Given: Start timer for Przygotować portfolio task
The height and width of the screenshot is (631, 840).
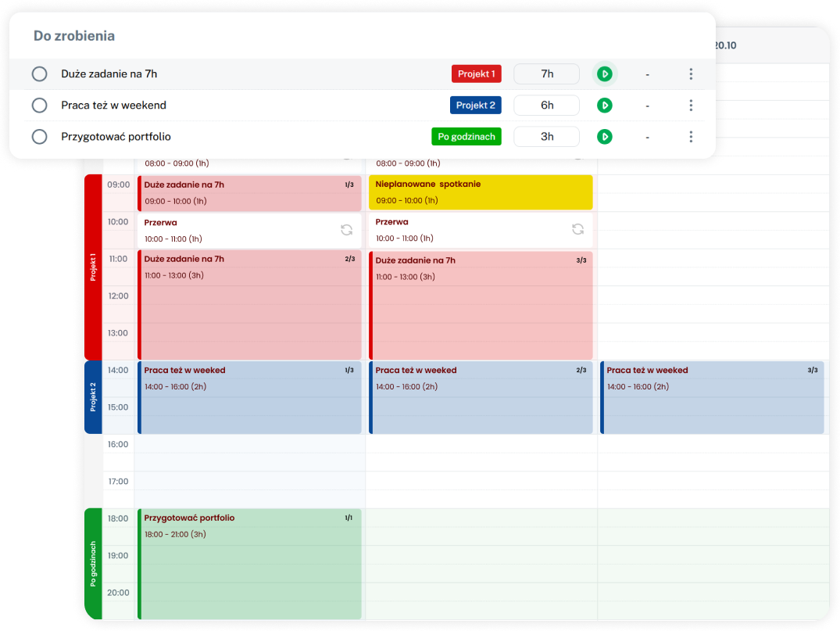Looking at the screenshot, I should coord(604,136).
